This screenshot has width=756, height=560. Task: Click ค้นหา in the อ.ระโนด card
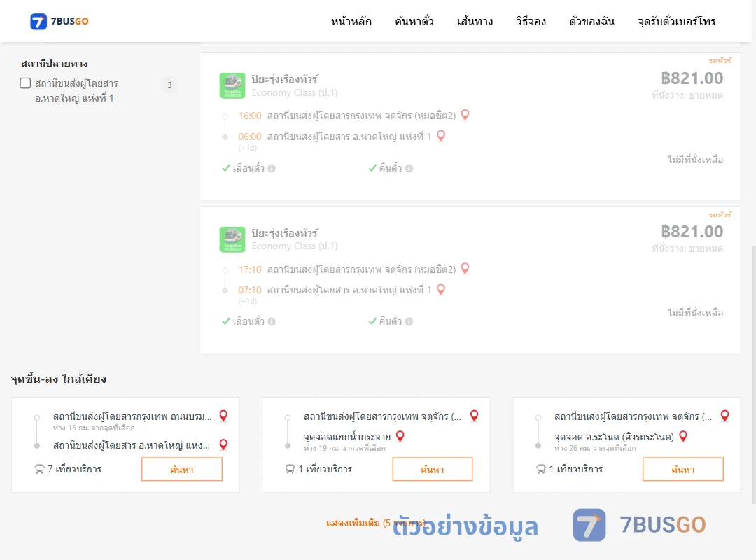(x=683, y=469)
